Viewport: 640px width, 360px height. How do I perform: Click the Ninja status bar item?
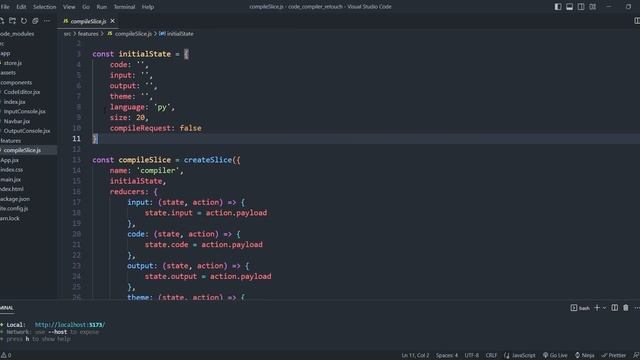(584, 356)
